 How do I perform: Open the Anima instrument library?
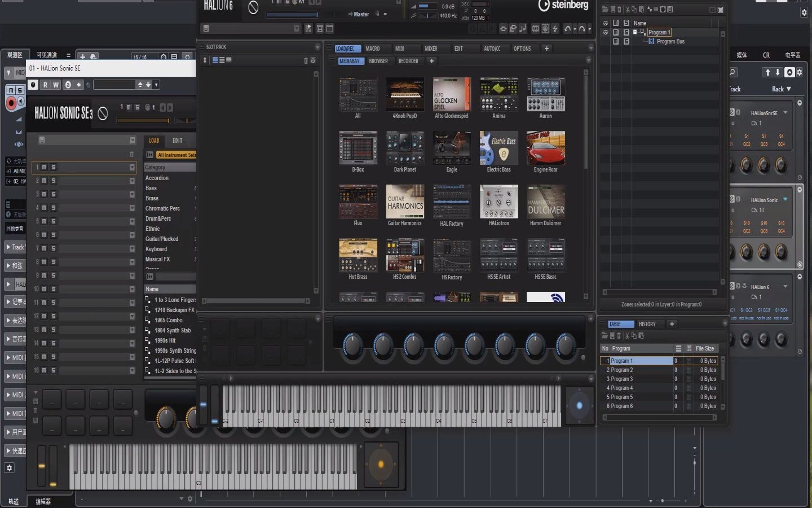498,94
